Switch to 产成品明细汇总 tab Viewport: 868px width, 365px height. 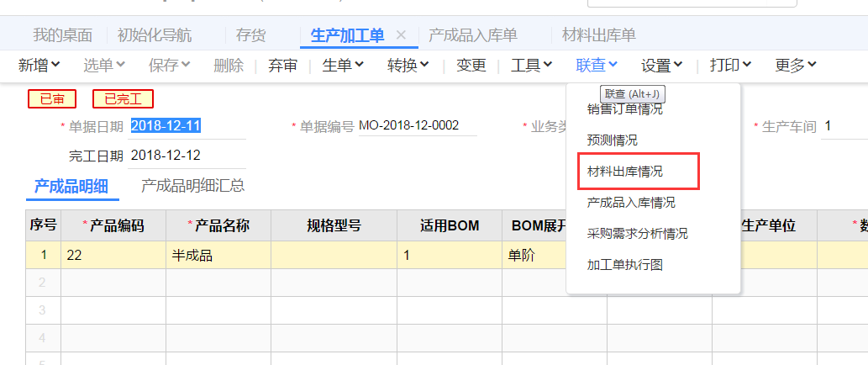[x=192, y=186]
